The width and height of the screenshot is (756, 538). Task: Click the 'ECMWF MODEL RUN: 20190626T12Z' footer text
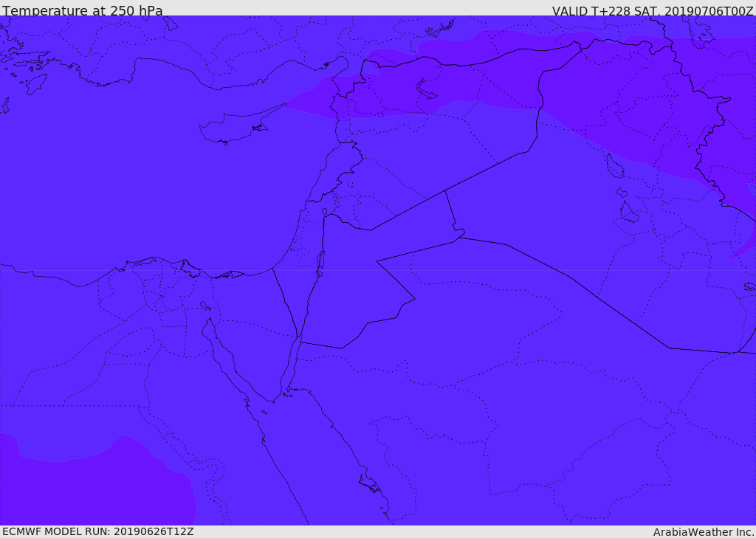click(x=98, y=532)
